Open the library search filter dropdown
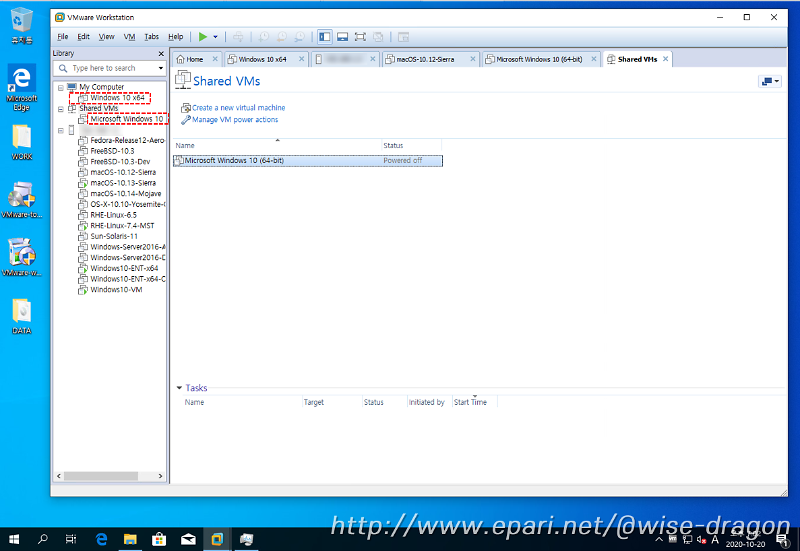Viewport: 800px width, 551px height. [x=161, y=68]
